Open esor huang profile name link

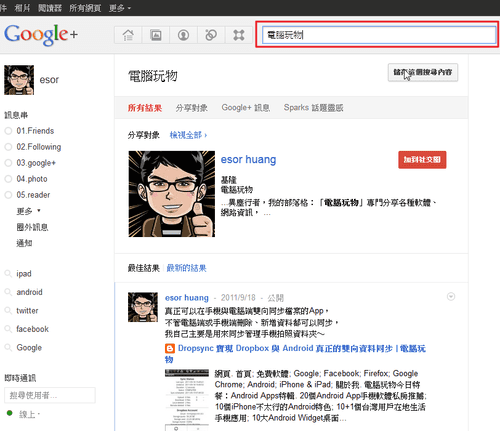click(248, 159)
